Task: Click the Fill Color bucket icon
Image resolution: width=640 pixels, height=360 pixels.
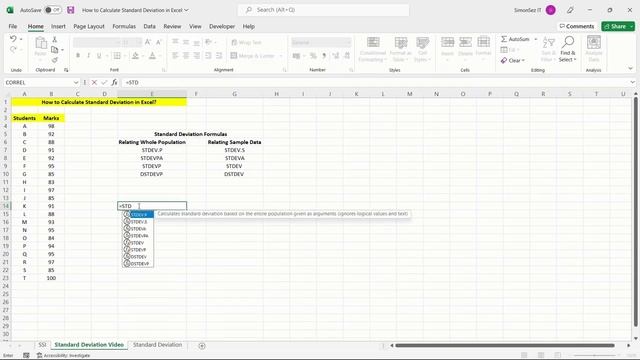Action: click(x=136, y=56)
